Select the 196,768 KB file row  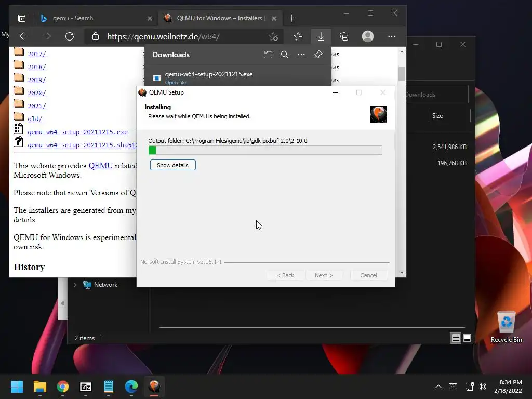[451, 163]
